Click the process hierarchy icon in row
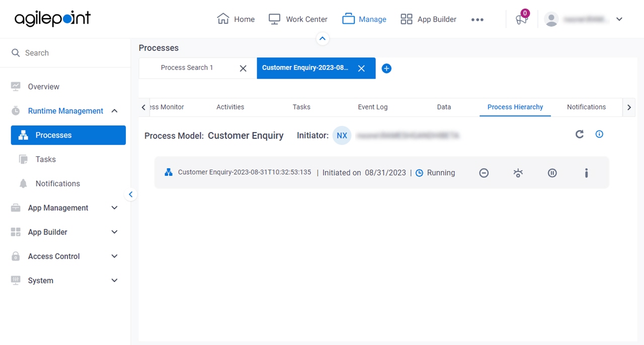This screenshot has height=345, width=644. tap(169, 172)
